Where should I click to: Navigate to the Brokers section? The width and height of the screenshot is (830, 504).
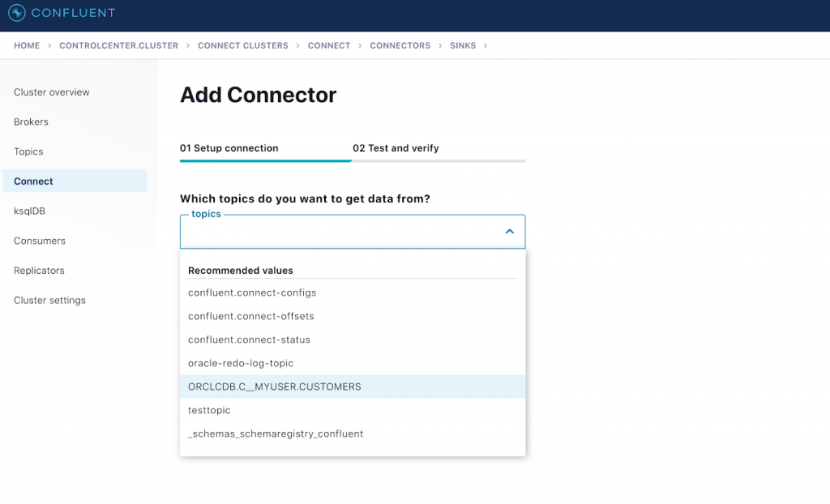(x=31, y=122)
